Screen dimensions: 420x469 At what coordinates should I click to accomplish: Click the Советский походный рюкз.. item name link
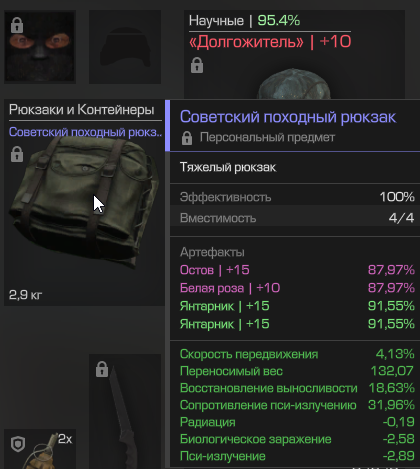[85, 132]
